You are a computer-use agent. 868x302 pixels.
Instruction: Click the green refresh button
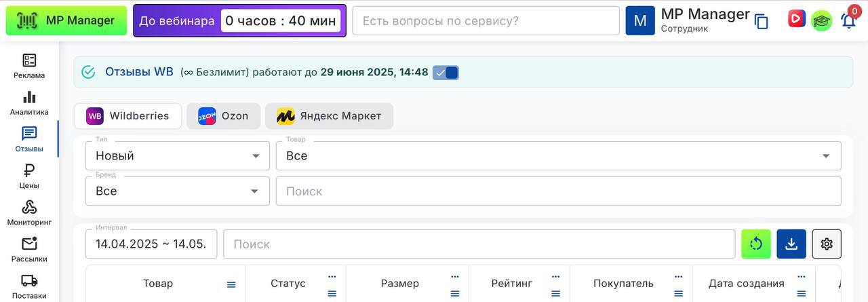[x=756, y=244]
